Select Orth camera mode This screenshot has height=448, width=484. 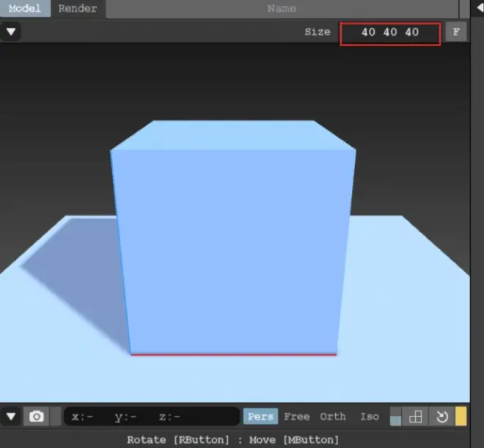tap(333, 416)
